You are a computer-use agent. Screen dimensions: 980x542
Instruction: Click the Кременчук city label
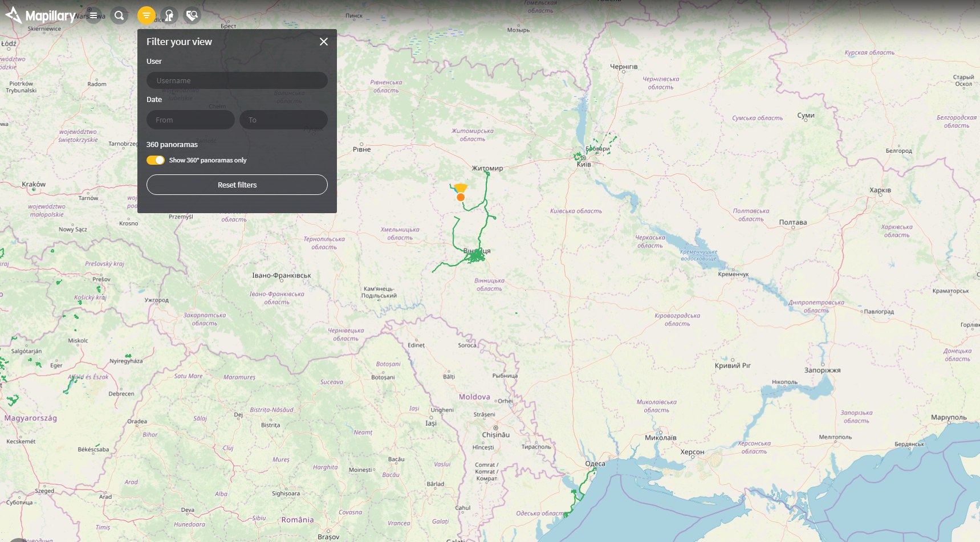coord(733,274)
